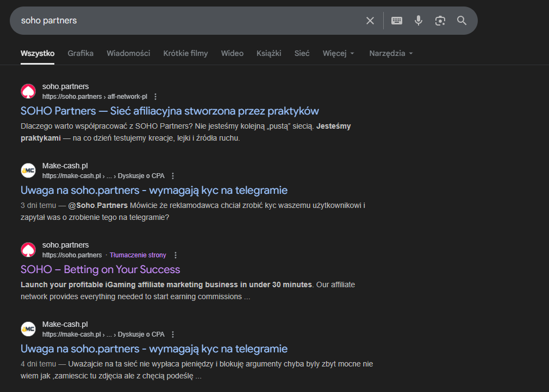Open three-dot options for the aff-network-pl result

155,97
